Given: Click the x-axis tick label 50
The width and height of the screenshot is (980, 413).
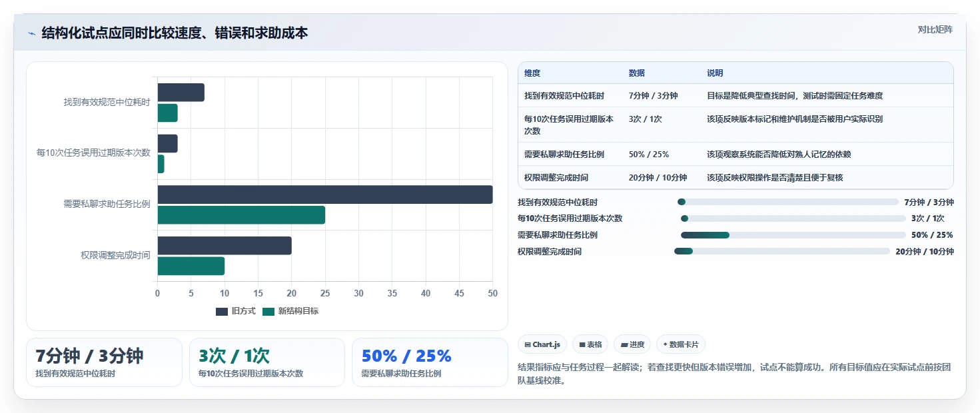Looking at the screenshot, I should (492, 293).
